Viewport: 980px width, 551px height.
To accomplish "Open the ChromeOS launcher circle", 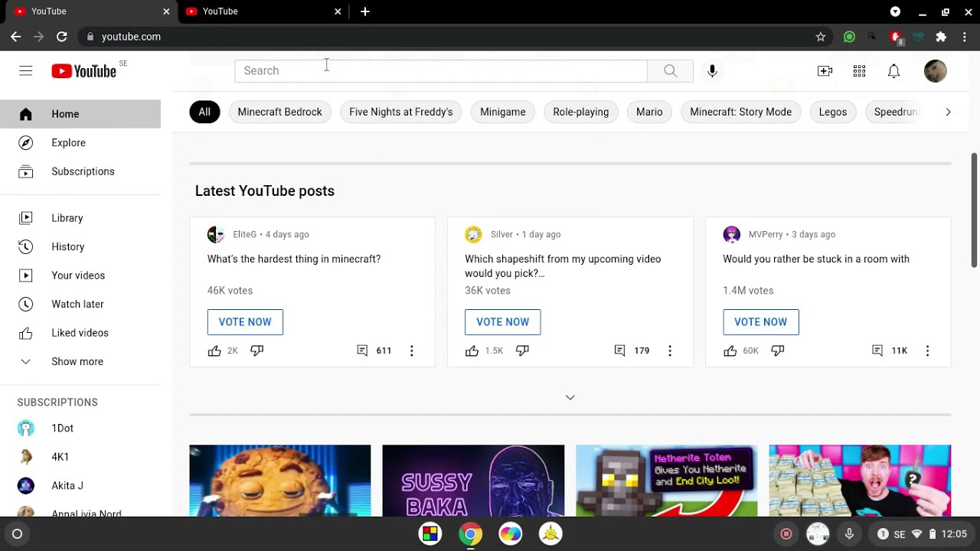I will tap(17, 533).
